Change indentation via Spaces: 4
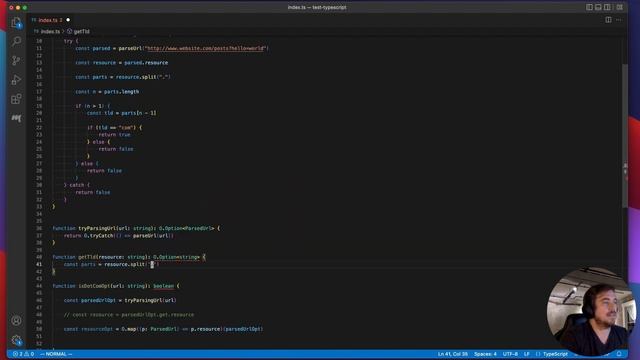Screen dimensions: 640x360 [485, 354]
